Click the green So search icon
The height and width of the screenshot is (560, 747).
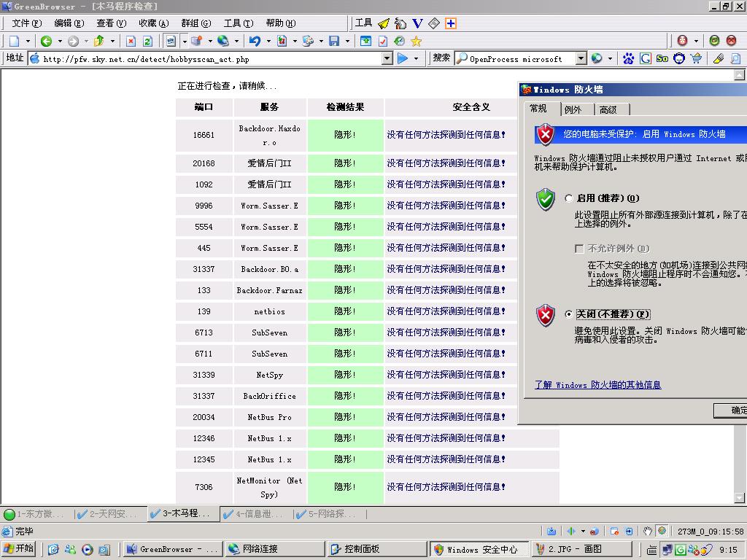pyautogui.click(x=662, y=58)
